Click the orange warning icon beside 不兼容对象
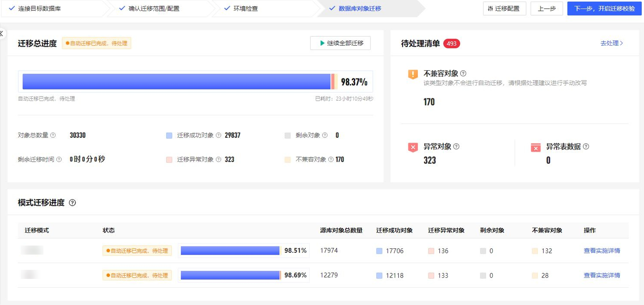The height and width of the screenshot is (305, 644). (x=413, y=74)
